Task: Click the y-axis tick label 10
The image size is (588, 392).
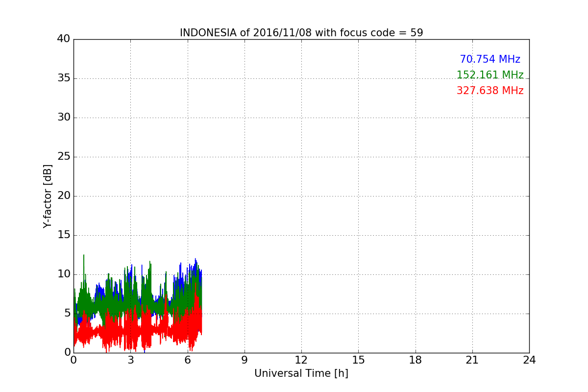Action: (64, 274)
